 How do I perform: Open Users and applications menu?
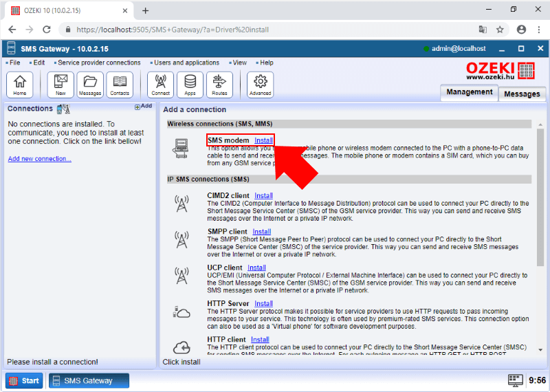(x=185, y=63)
